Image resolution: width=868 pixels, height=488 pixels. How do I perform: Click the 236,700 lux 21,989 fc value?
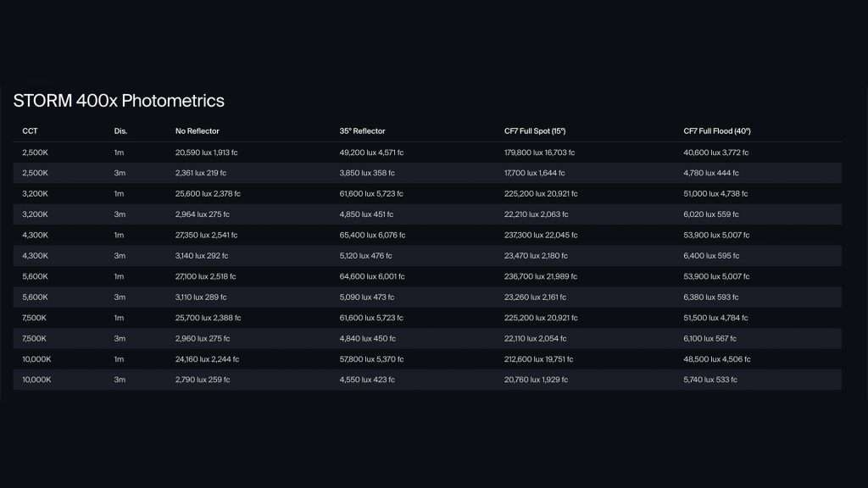coord(539,276)
